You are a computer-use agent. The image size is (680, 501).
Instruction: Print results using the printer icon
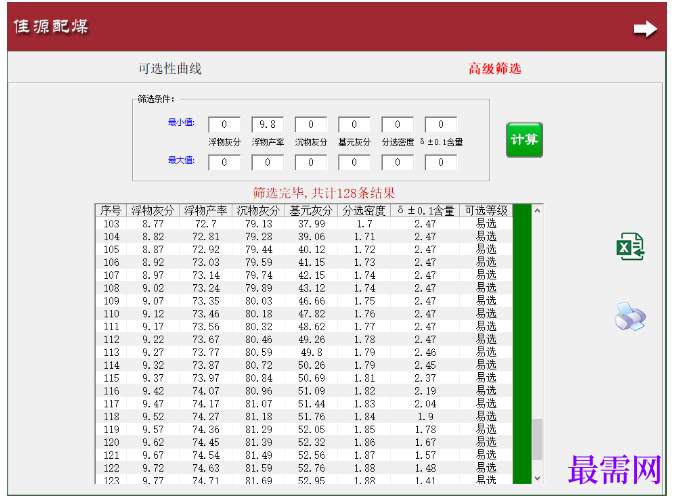pos(630,317)
